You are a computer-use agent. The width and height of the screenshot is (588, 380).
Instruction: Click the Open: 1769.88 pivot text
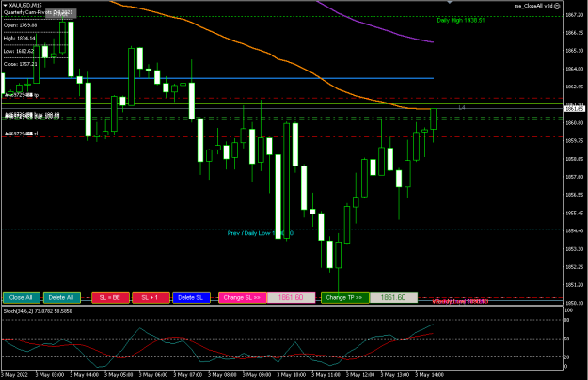point(21,25)
